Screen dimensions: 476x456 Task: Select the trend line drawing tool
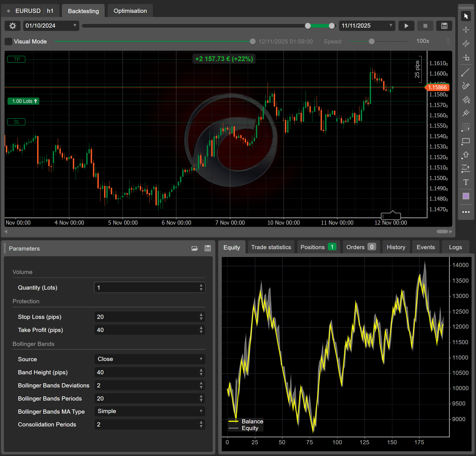466,72
